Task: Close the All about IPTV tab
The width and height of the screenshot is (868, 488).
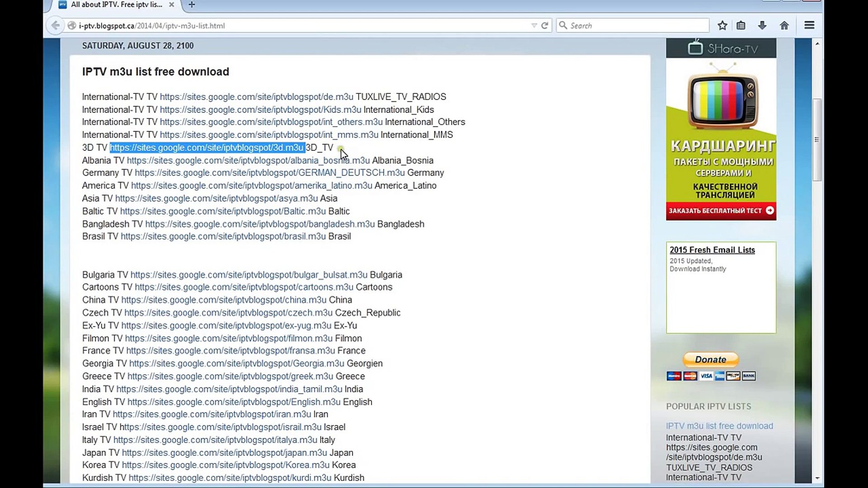Action: point(171,5)
